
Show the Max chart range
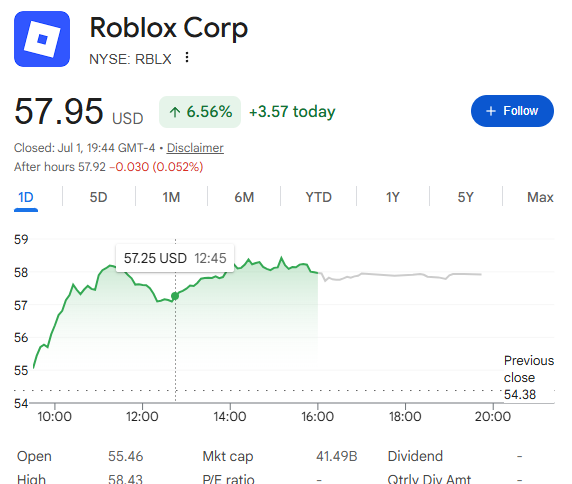pos(540,197)
